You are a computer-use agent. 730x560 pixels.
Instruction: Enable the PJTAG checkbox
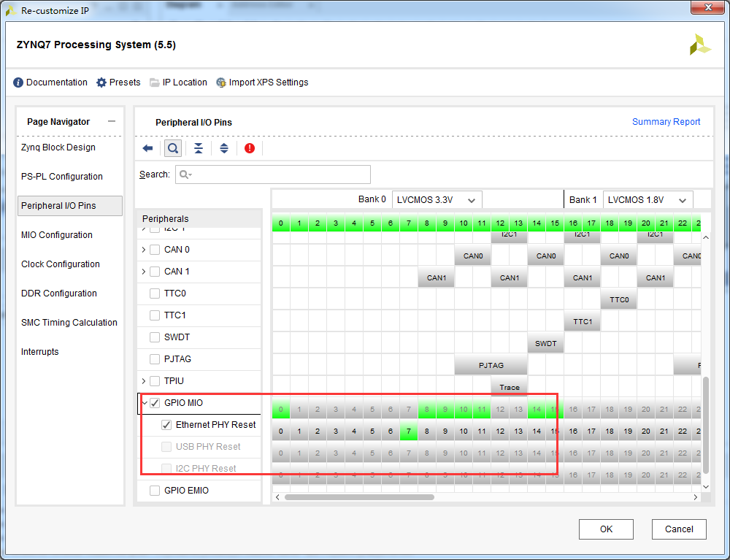click(x=155, y=359)
